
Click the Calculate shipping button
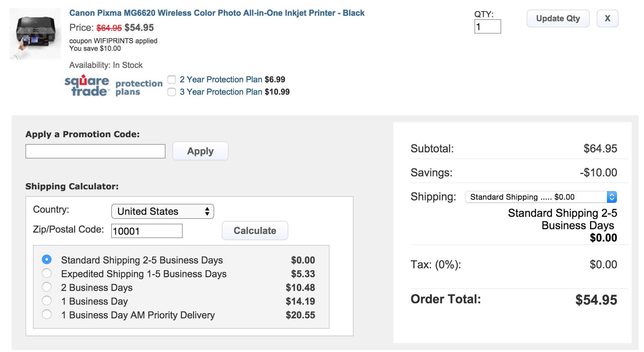coord(255,231)
